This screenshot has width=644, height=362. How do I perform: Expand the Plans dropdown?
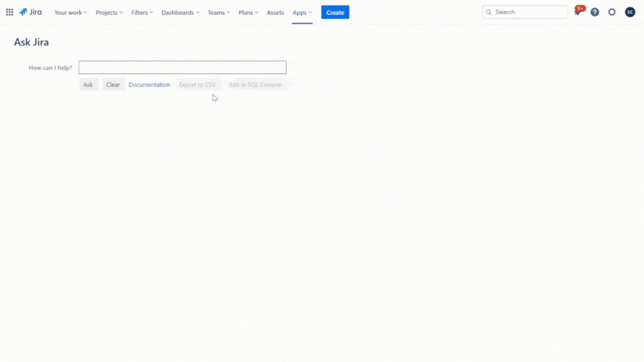pyautogui.click(x=248, y=13)
